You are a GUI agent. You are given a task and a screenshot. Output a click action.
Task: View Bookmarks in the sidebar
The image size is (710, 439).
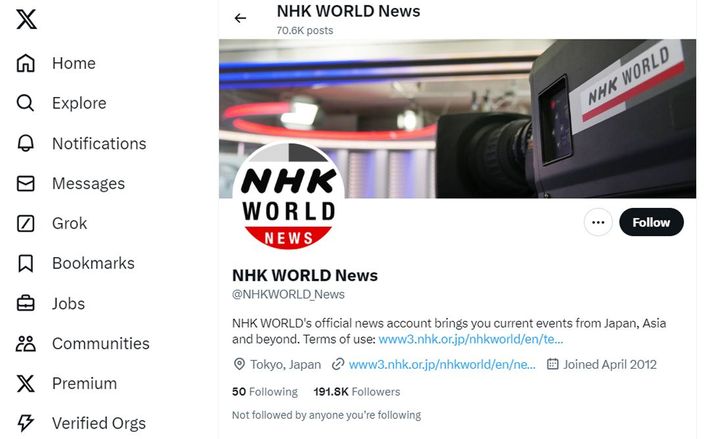pyautogui.click(x=76, y=263)
